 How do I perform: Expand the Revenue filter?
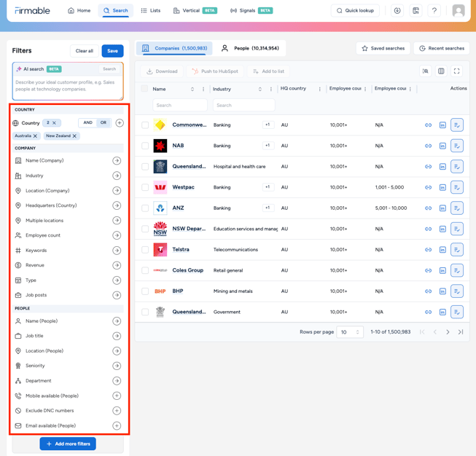(x=117, y=265)
